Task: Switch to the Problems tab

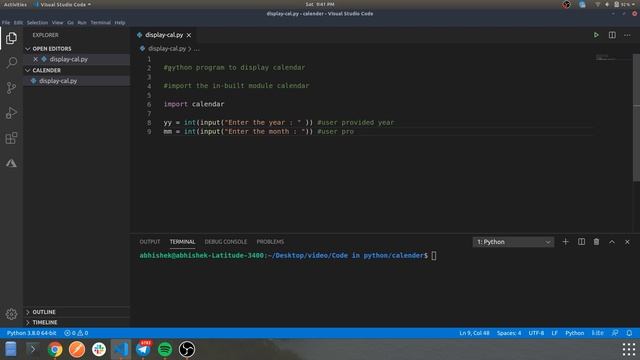Action: 270,242
